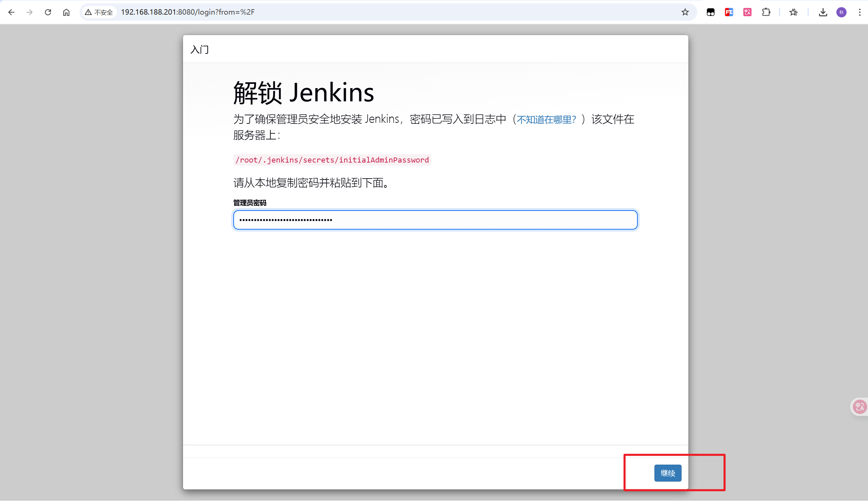868x501 pixels.
Task: Open Chrome three-dot menu
Action: pos(860,12)
